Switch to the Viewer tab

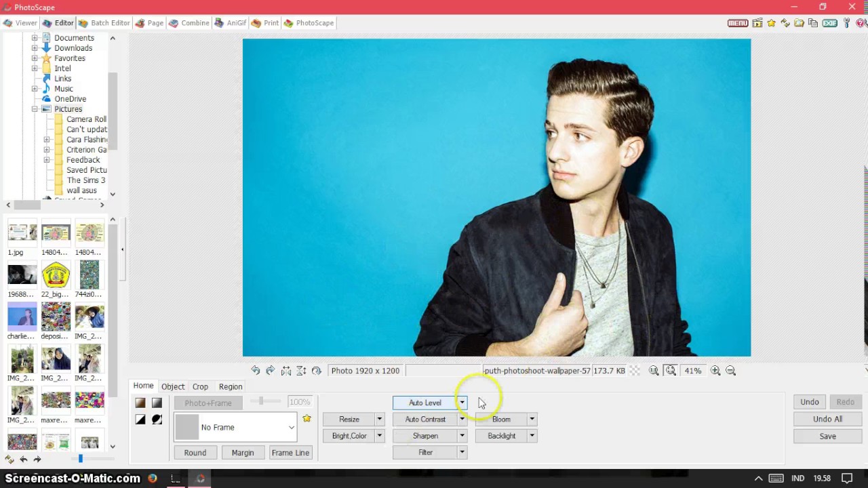pyautogui.click(x=20, y=23)
